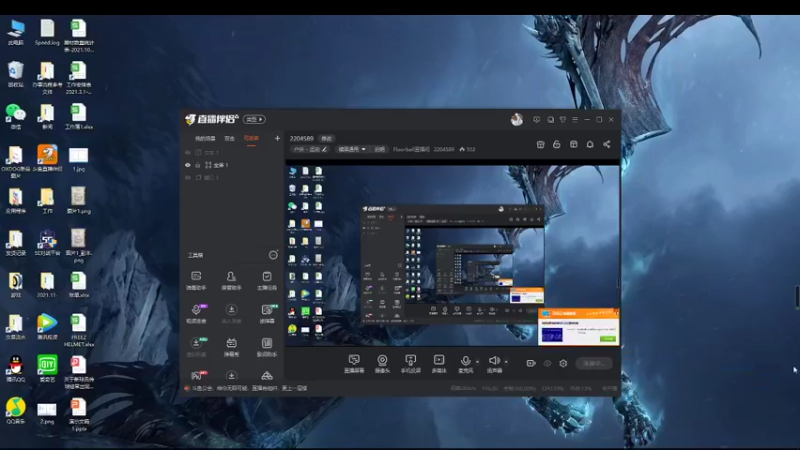Select the 腾讯QQ desktop icon

[x=16, y=369]
